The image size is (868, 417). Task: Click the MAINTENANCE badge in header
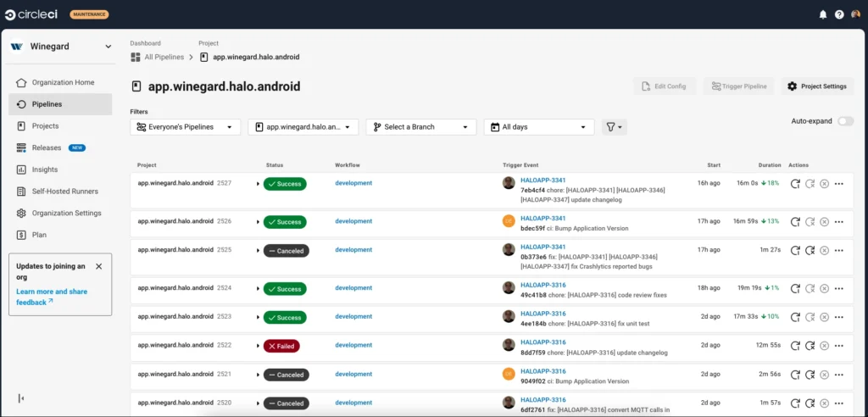tap(89, 14)
